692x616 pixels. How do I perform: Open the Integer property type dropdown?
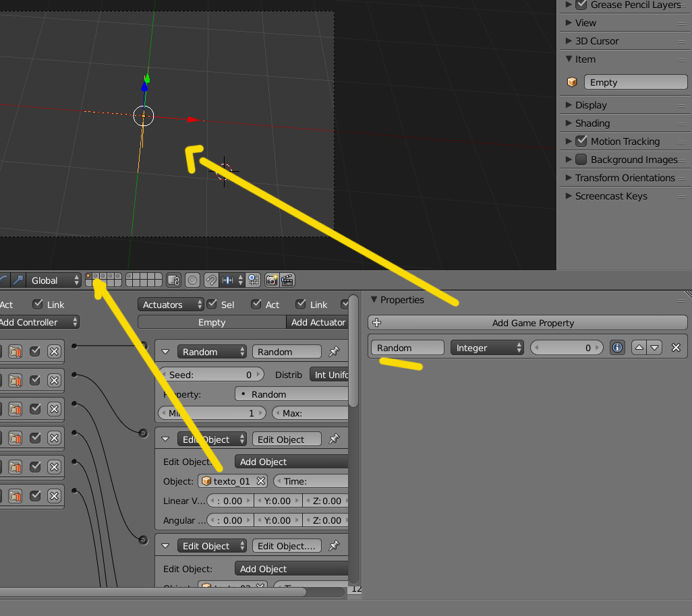click(x=487, y=348)
